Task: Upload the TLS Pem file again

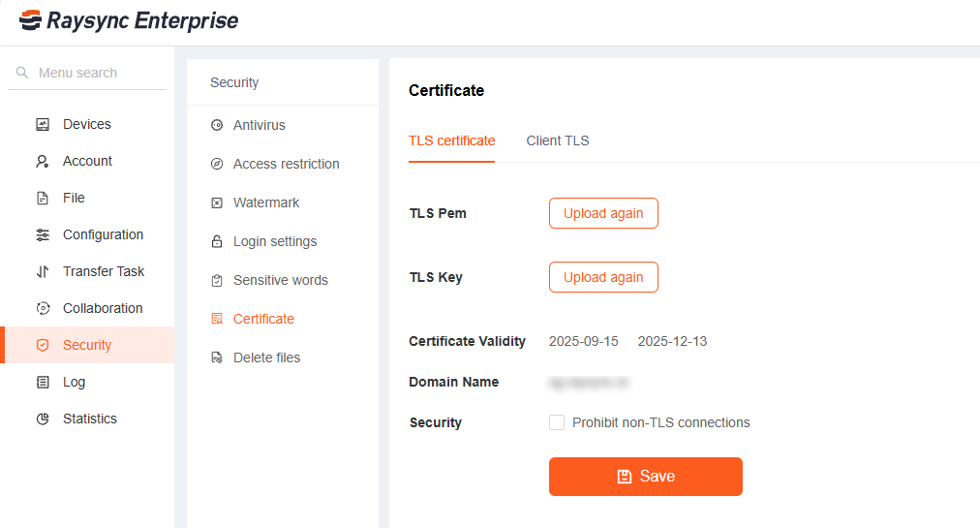Action: tap(603, 213)
